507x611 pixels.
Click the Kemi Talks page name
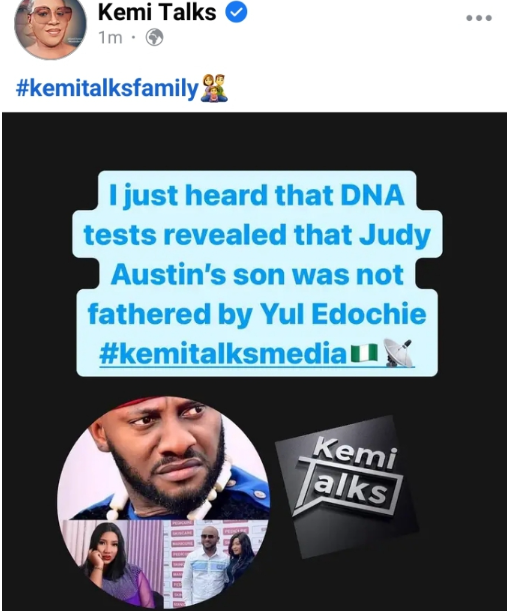(x=157, y=12)
